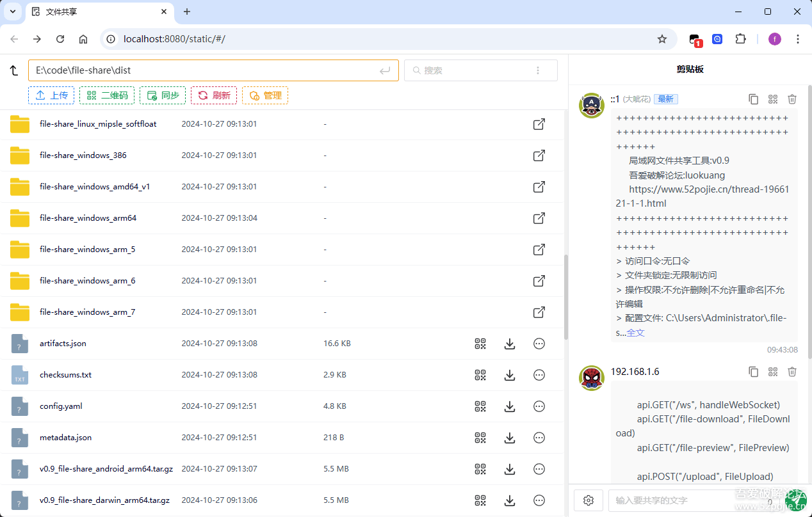Download v0.9_file-share_android_arm64.tar.gz
Viewport: 812px width, 517px height.
click(510, 469)
